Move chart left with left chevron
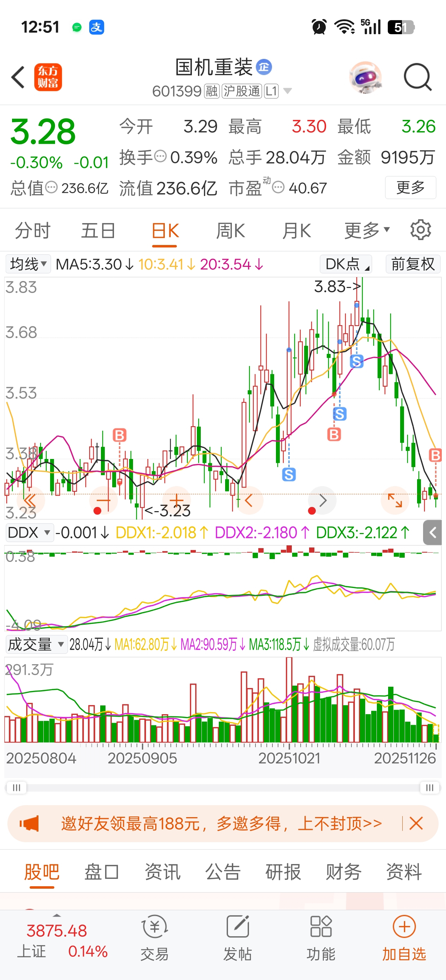Image resolution: width=446 pixels, height=980 pixels. pos(249,500)
